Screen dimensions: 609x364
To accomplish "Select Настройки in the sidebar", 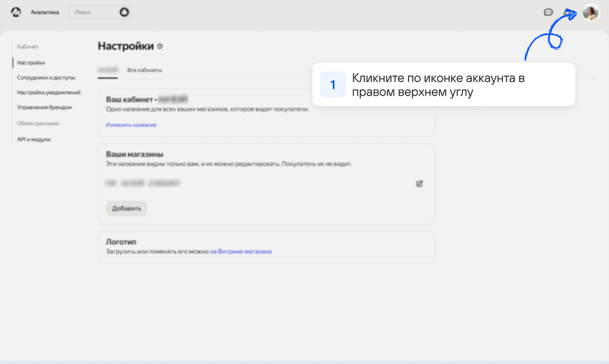I will pyautogui.click(x=31, y=63).
